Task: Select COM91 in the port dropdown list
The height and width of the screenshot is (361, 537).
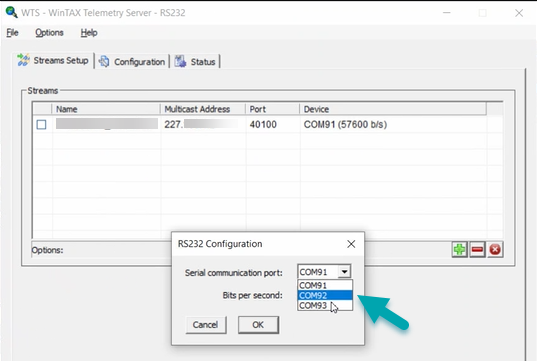Action: tap(325, 285)
